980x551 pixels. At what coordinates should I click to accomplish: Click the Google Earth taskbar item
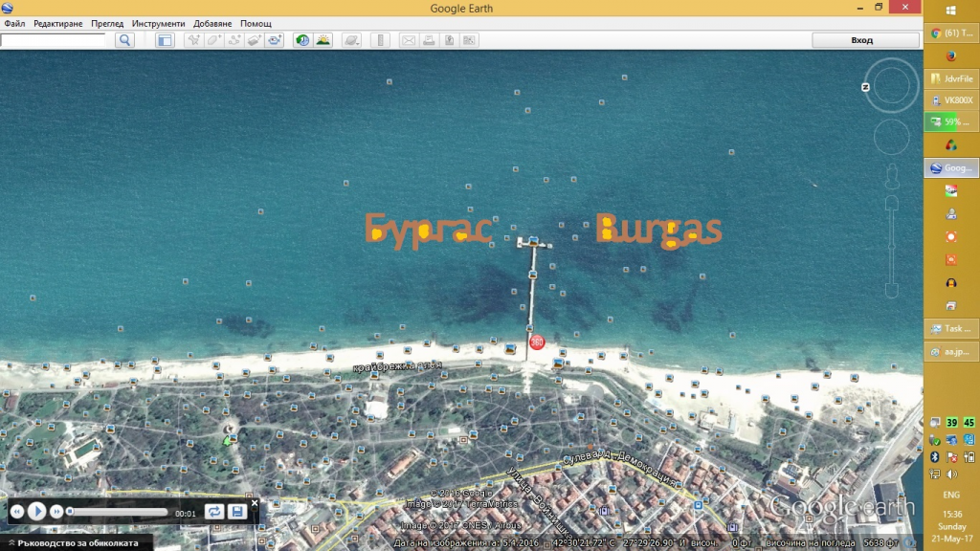(x=951, y=168)
